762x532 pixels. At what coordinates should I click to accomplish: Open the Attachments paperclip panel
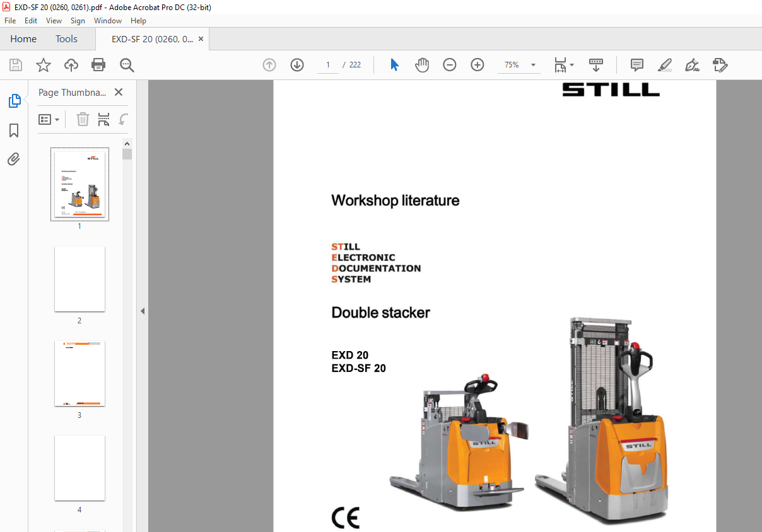(14, 159)
